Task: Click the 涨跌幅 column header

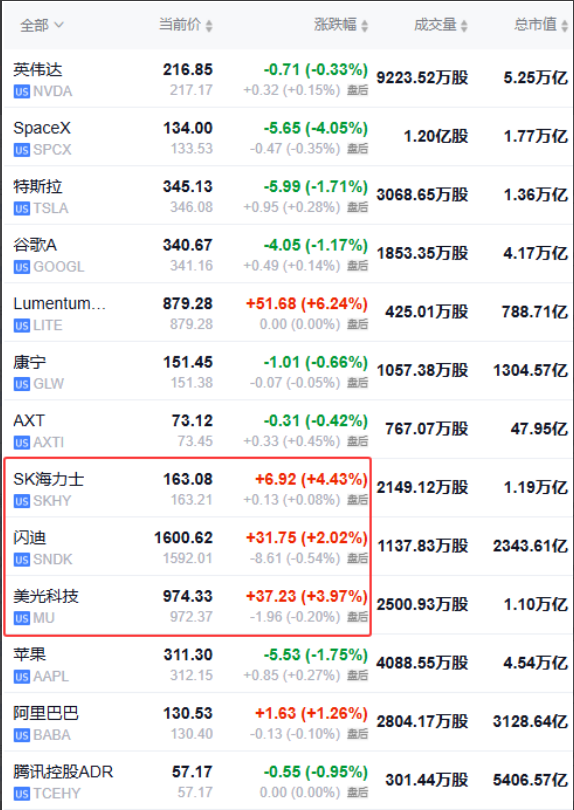Action: [x=335, y=24]
